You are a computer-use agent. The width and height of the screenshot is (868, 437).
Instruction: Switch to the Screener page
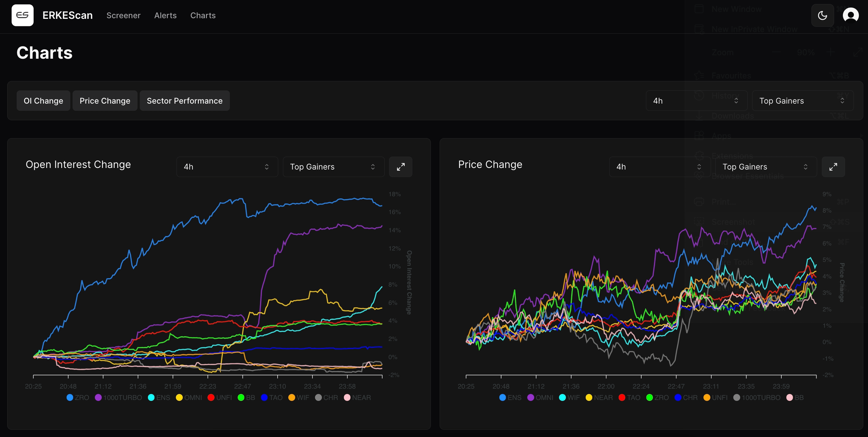pos(123,15)
